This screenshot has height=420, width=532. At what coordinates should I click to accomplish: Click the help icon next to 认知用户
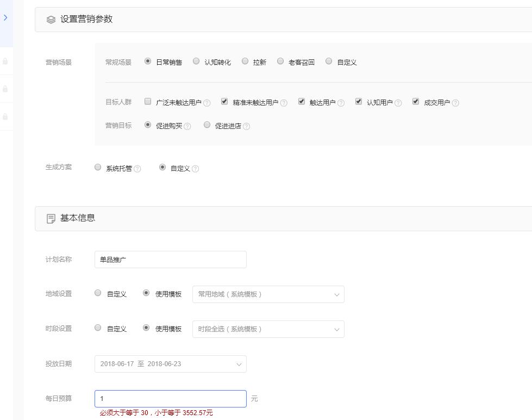click(398, 102)
